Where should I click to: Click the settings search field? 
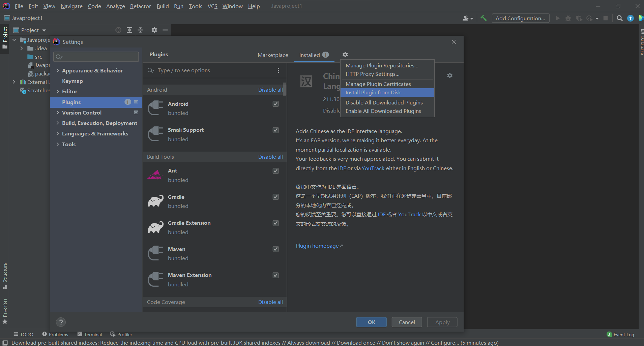point(96,57)
